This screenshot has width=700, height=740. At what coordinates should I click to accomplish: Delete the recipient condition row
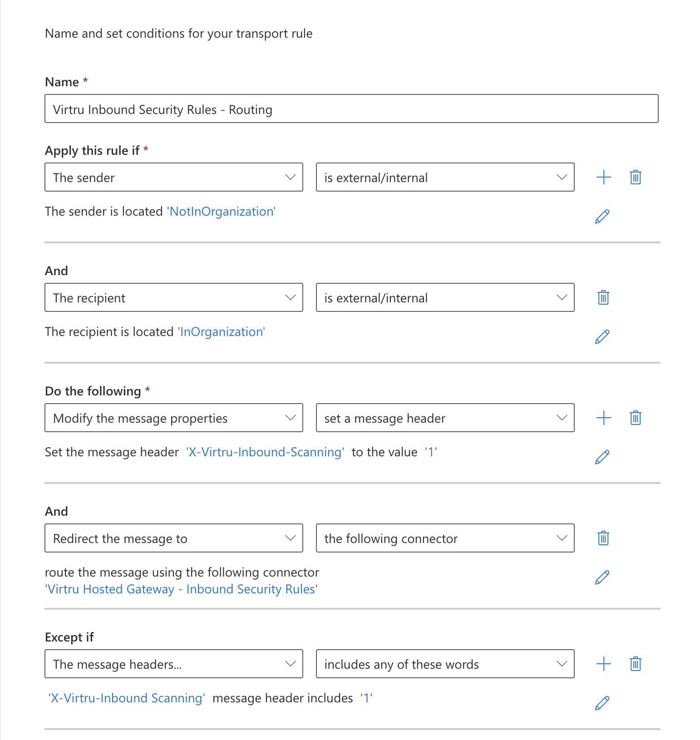(x=603, y=297)
